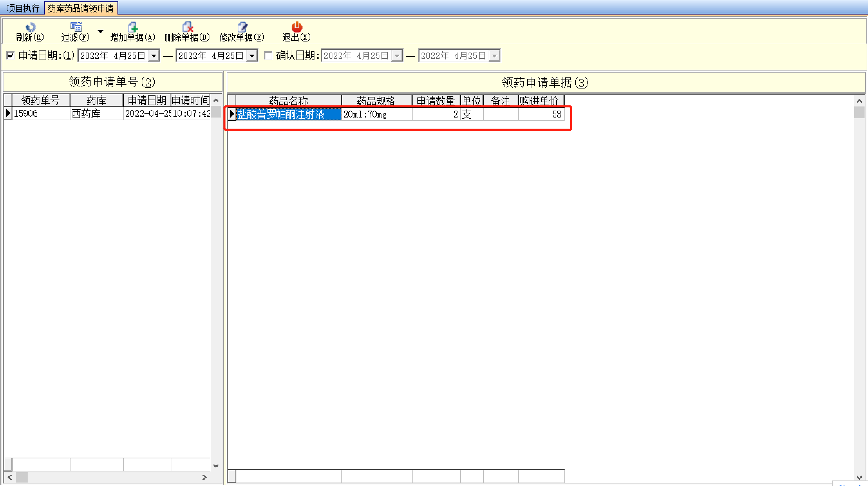This screenshot has height=486, width=868.
Task: Click Modify Document (修改单据) icon
Action: 242,27
